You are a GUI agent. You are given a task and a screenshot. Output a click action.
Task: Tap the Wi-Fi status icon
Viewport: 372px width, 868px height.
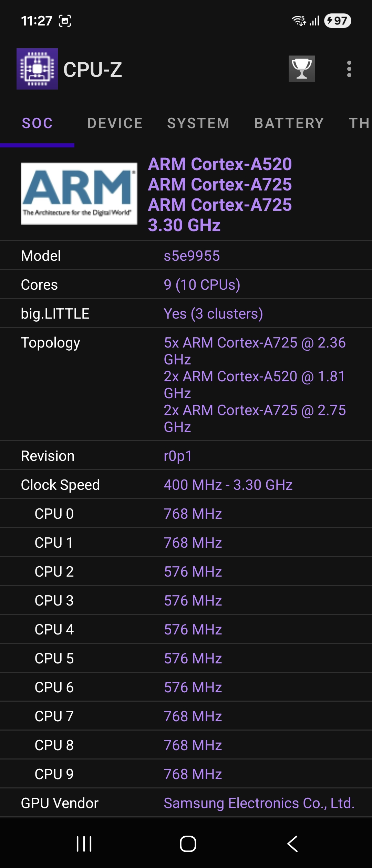[299, 21]
